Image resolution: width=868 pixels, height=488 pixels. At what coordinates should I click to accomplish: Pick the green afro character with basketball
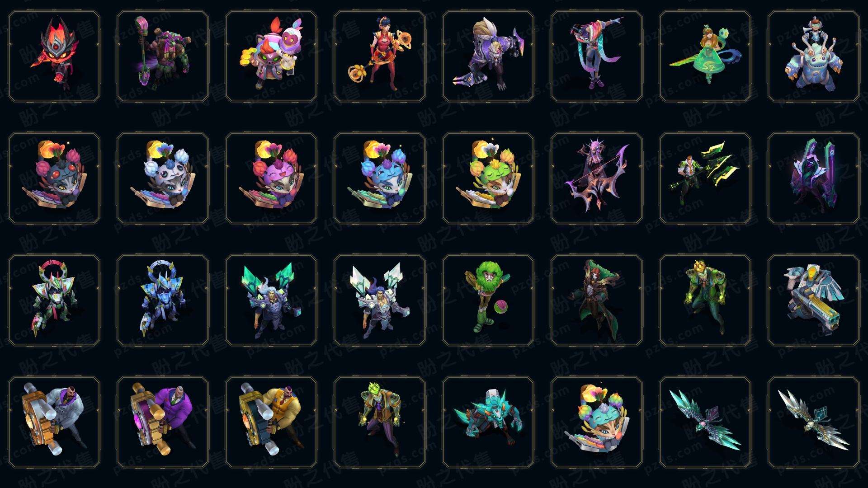[x=488, y=300]
